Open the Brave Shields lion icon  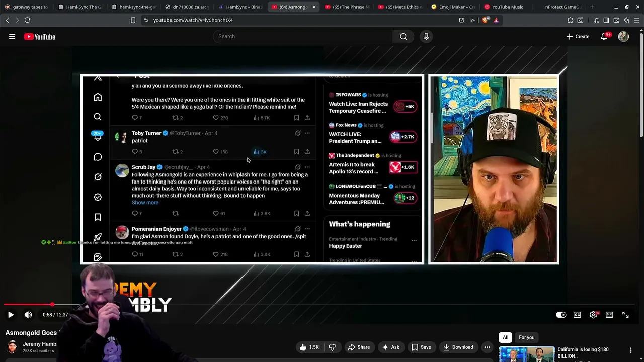click(485, 20)
